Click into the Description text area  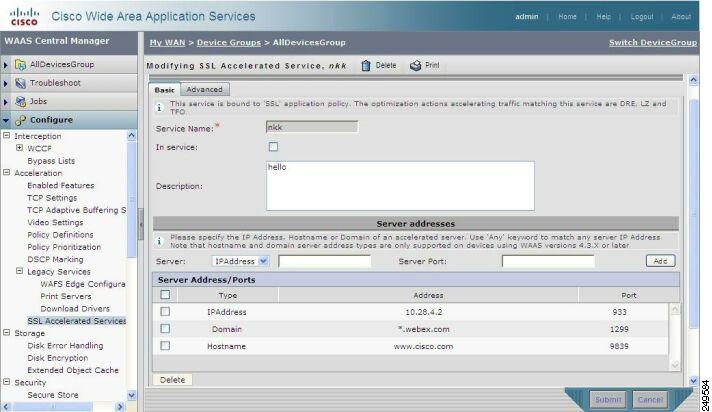coord(400,186)
